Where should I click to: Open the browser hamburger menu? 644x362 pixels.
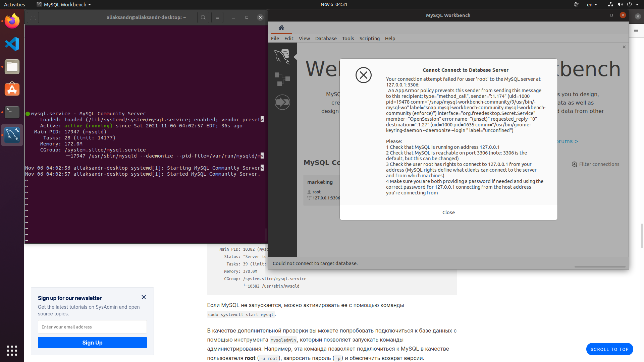coord(636,31)
